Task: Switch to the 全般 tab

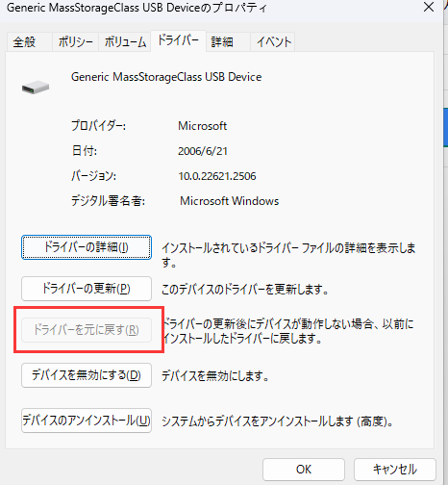Action: point(29,42)
